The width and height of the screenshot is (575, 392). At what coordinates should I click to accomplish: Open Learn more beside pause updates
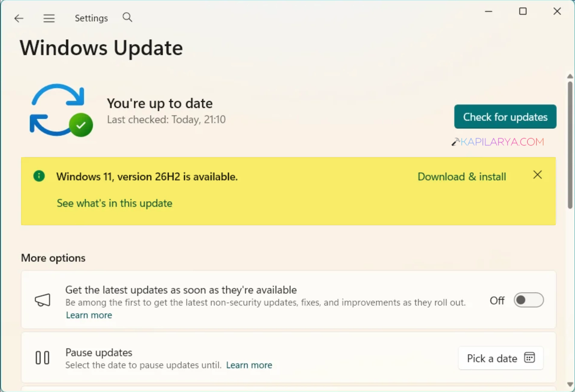(249, 365)
